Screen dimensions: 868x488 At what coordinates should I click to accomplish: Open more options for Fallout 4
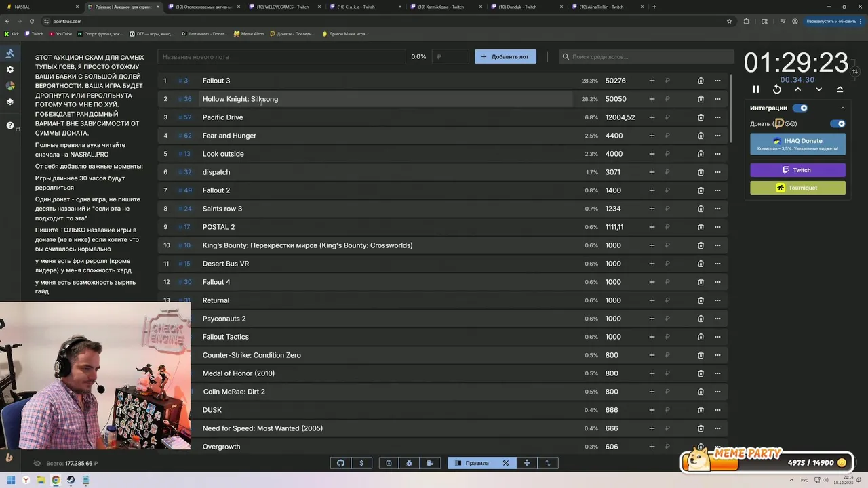click(x=717, y=282)
